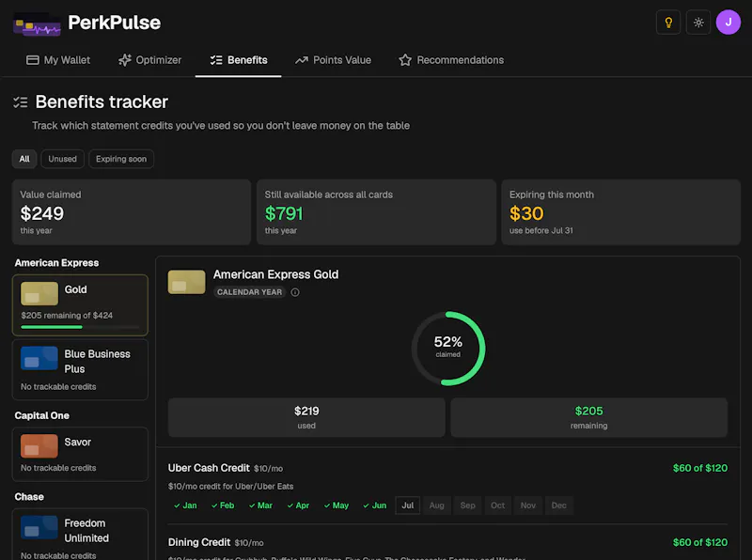
Task: Click the Value claimed $249 card
Action: 132,212
